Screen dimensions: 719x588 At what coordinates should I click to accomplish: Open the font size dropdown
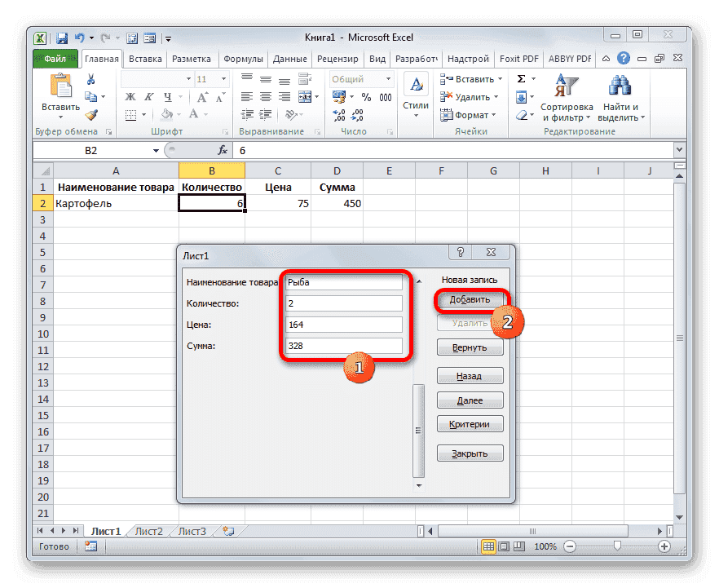[x=224, y=79]
